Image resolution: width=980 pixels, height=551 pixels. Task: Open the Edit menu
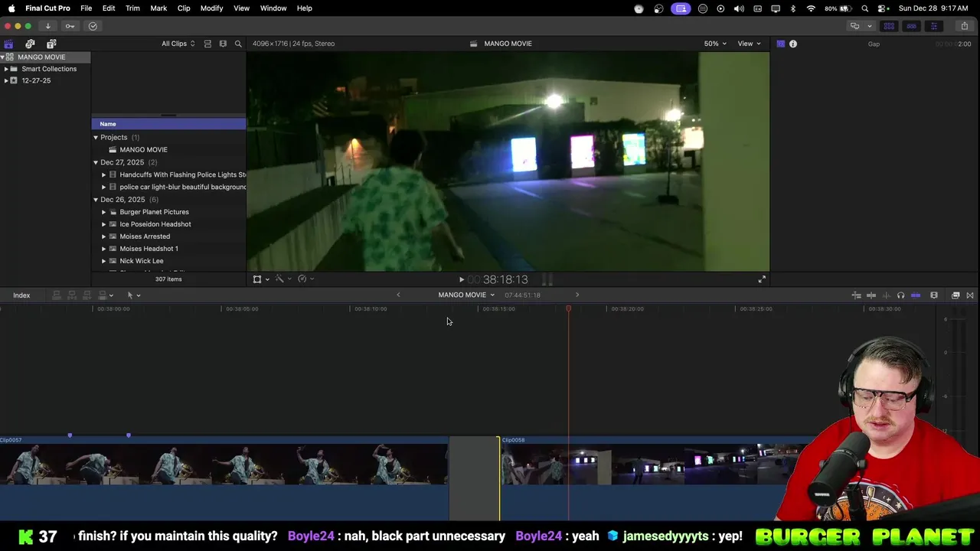109,8
